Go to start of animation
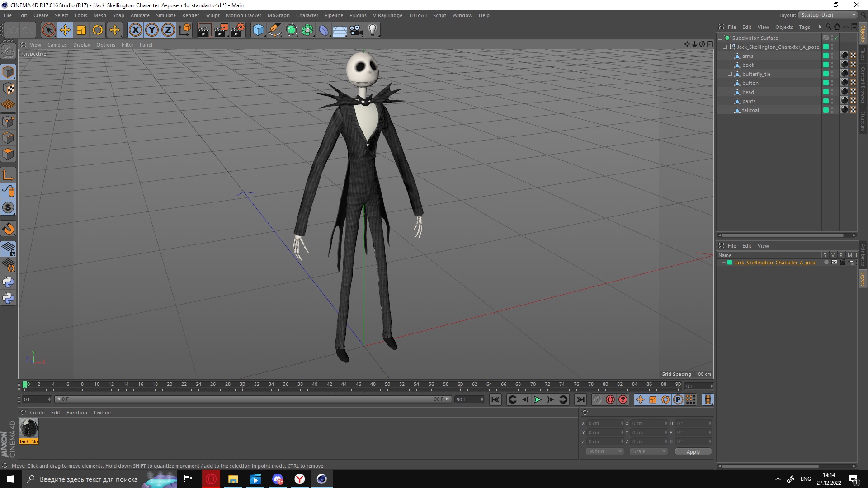Image resolution: width=868 pixels, height=488 pixels. pyautogui.click(x=495, y=399)
